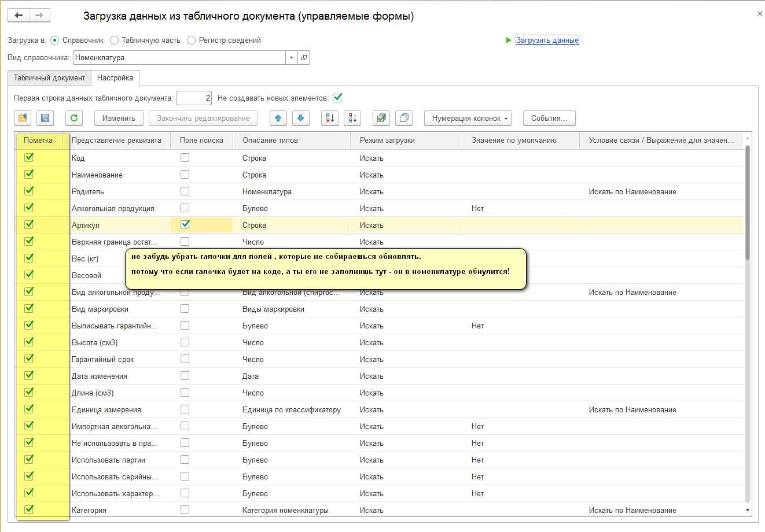
Task: Open the 'Нумерация колонок' dropdown
Action: click(468, 118)
